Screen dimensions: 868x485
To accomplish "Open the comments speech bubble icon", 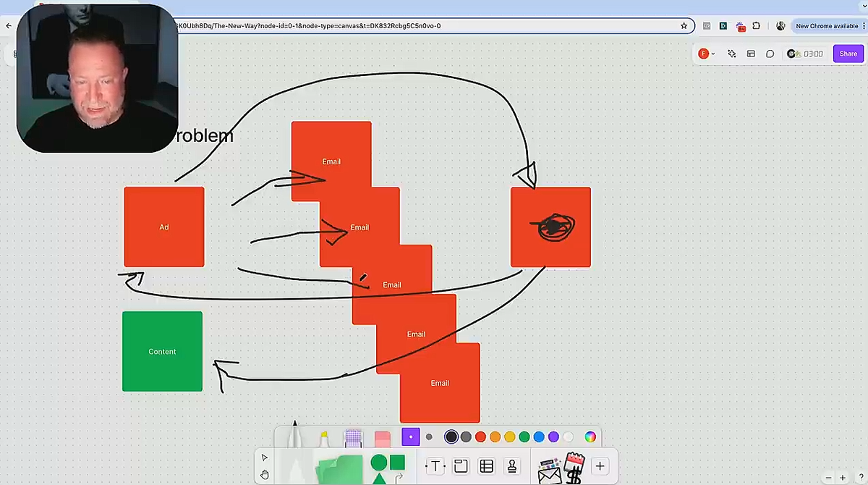I will tap(770, 54).
